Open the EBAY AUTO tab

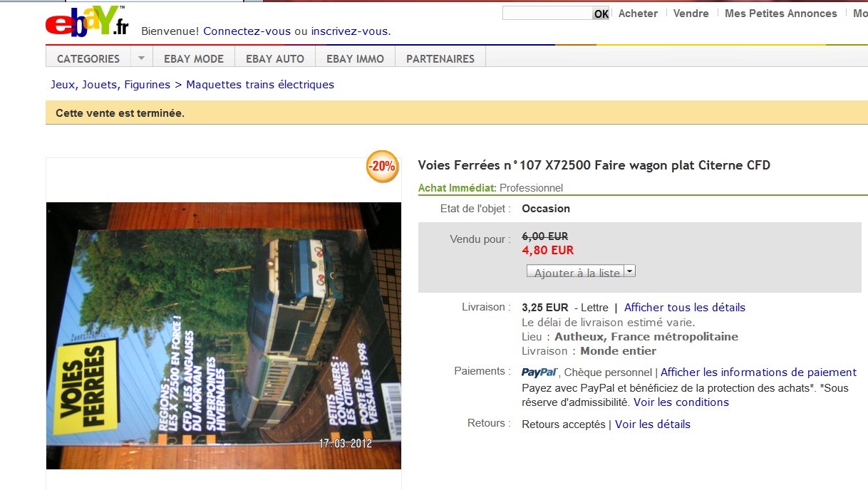[275, 59]
